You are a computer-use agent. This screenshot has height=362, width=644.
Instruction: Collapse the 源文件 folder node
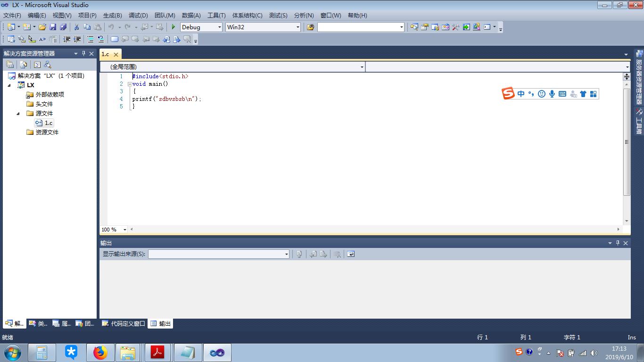[x=18, y=114]
